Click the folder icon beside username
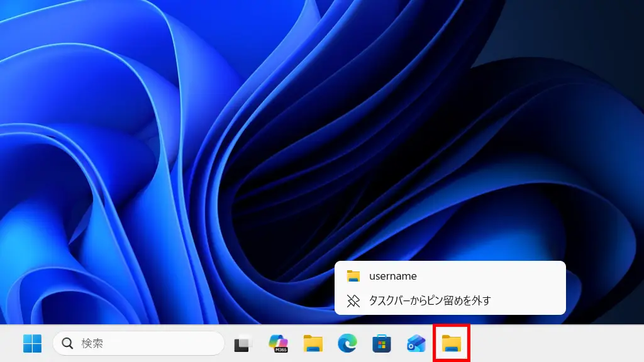 [x=353, y=276]
